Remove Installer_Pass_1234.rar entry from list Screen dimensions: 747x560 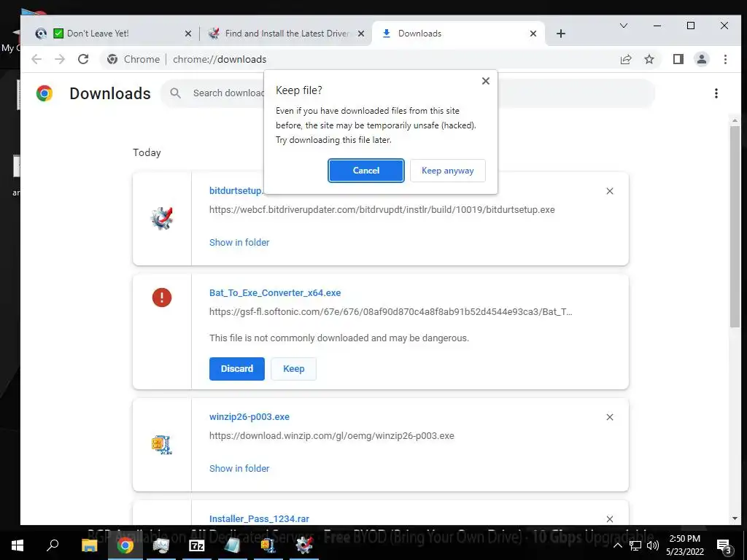[x=609, y=519]
